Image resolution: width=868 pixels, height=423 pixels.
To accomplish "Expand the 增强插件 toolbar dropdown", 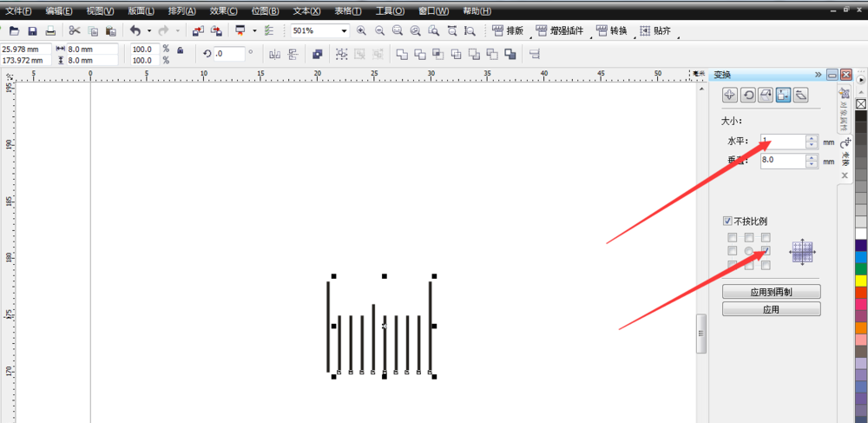I will pyautogui.click(x=590, y=38).
